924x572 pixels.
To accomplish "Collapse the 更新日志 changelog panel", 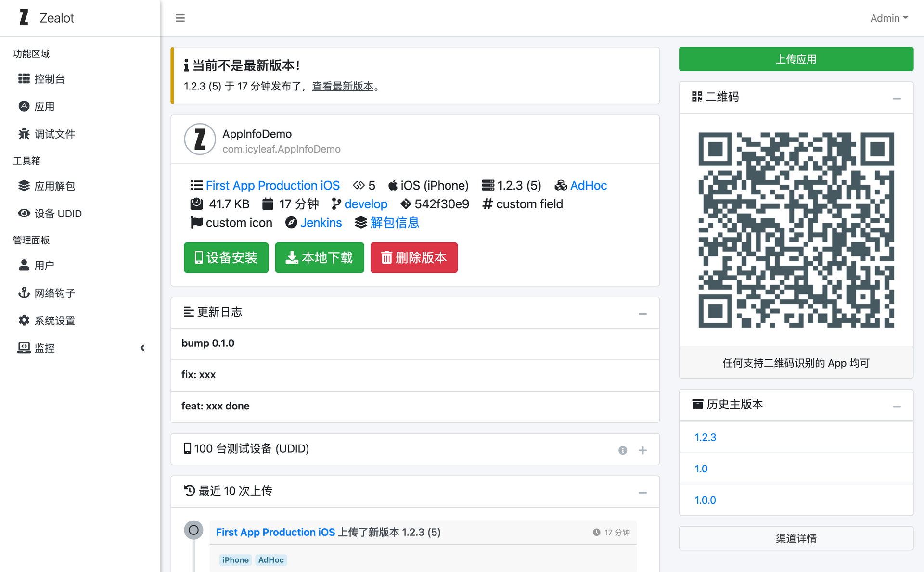I will (x=642, y=314).
